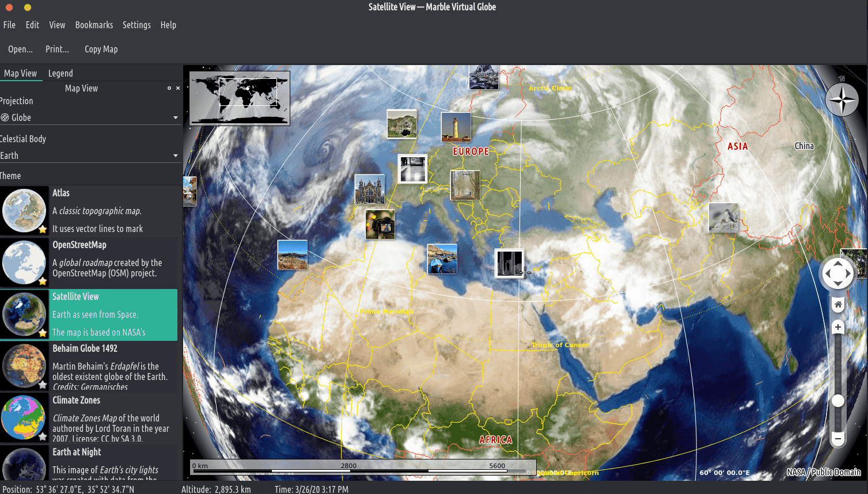Float the Map View dock panel
868x494 pixels.
coord(169,88)
